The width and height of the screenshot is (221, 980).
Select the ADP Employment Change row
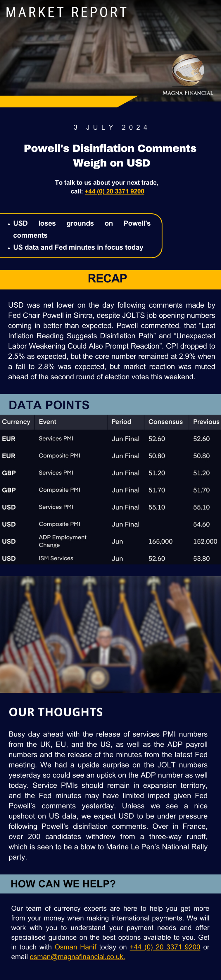110,541
